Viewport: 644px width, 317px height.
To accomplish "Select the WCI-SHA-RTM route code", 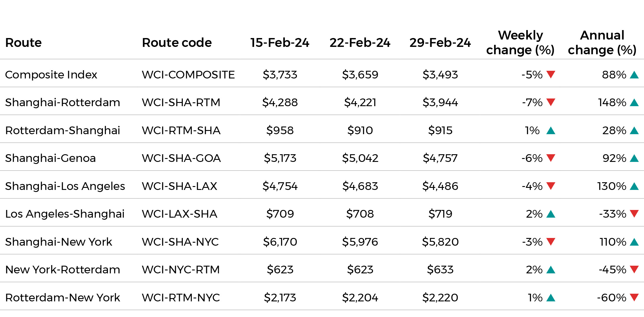I will click(181, 103).
